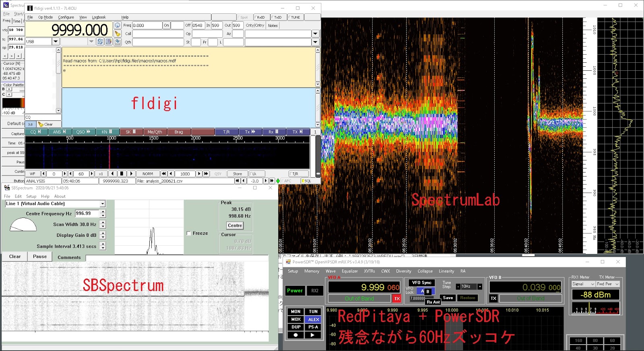This screenshot has width=644, height=351.
Task: Click the SpectrumLab B palette slider left arrow
Action: [x=9, y=89]
